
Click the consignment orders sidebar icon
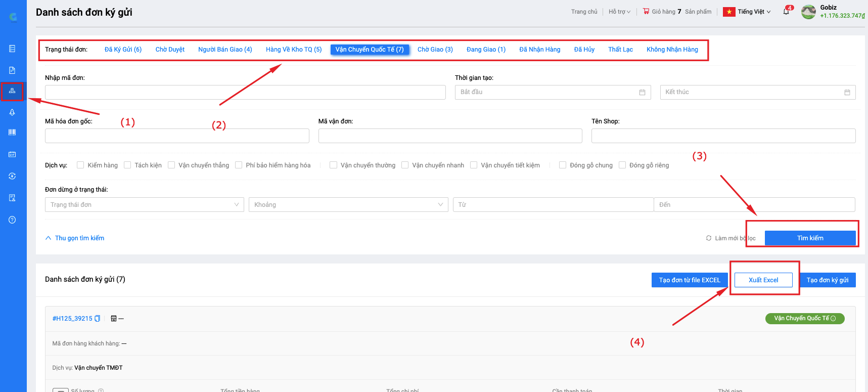tap(12, 91)
